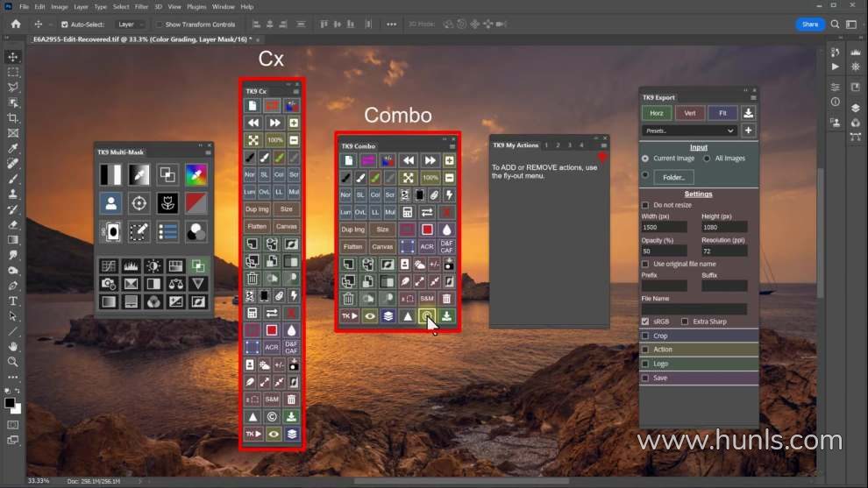Open more options ellipsis in options bar
868x488 pixels.
[391, 25]
